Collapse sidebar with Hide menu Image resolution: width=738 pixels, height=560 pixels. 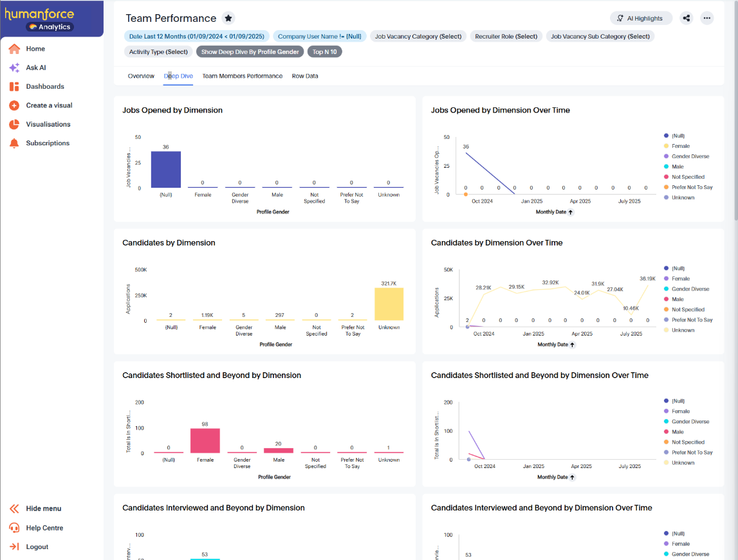[x=43, y=509]
